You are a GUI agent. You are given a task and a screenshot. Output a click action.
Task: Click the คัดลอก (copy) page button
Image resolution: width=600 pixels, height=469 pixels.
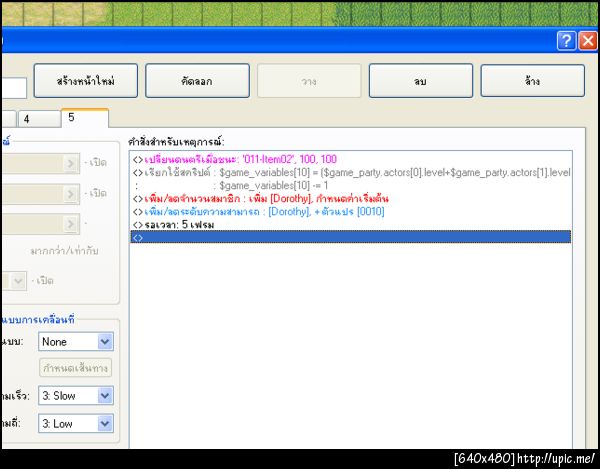[197, 81]
